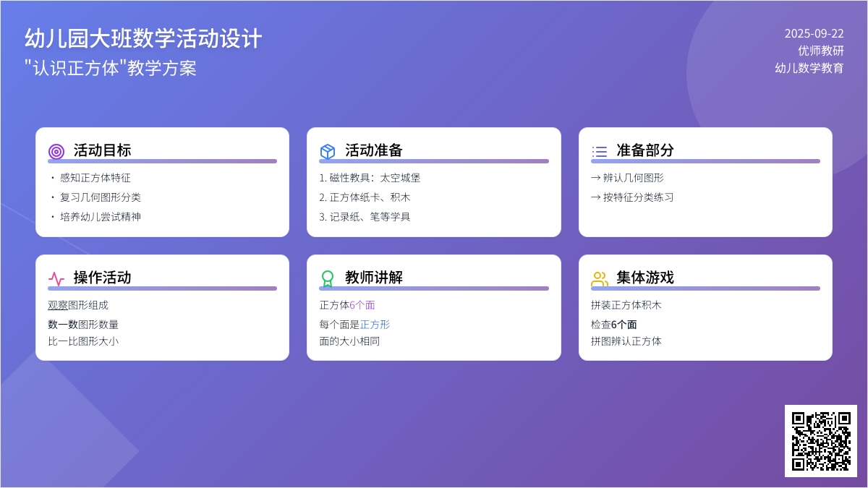Select the 活动目标 card heading
The height and width of the screenshot is (488, 868).
[102, 150]
